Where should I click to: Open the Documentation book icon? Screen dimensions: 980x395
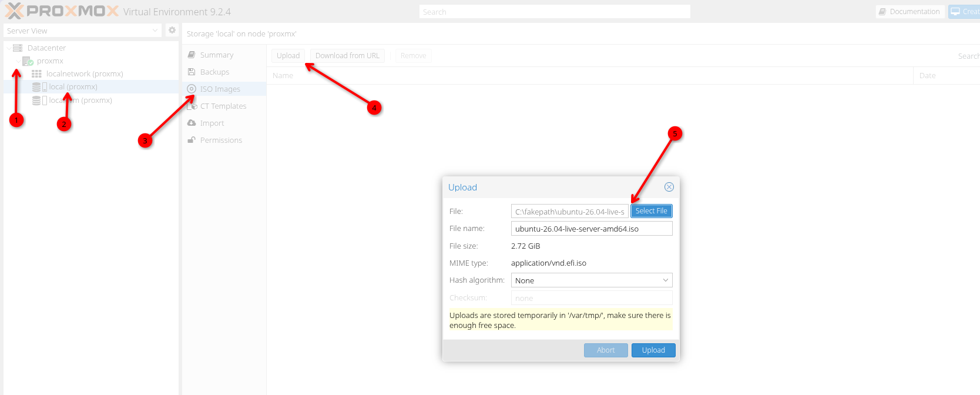coord(882,12)
